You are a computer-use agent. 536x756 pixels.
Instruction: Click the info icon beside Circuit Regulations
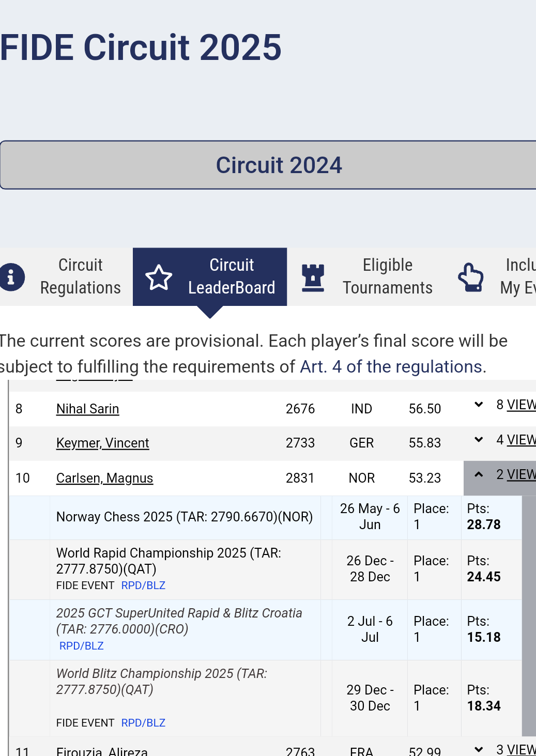click(x=11, y=277)
